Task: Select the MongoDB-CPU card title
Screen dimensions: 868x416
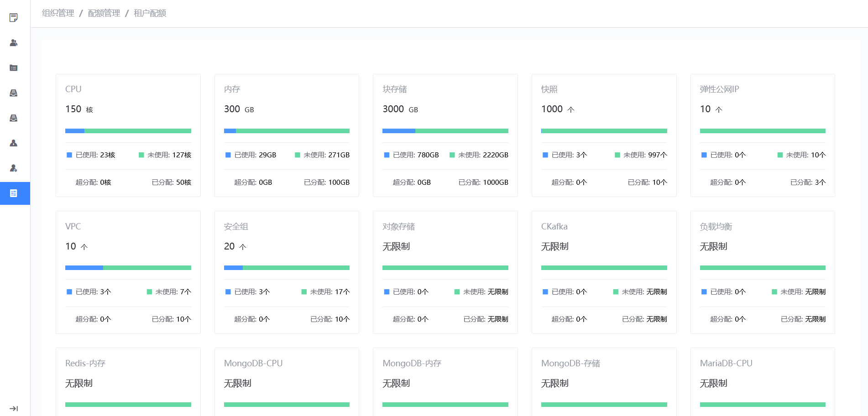Action: click(x=253, y=363)
